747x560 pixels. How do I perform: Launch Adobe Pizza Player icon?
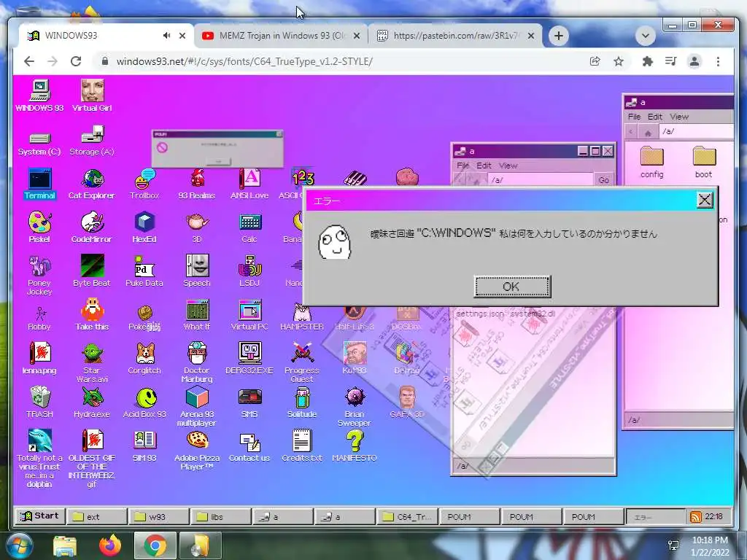pos(197,451)
